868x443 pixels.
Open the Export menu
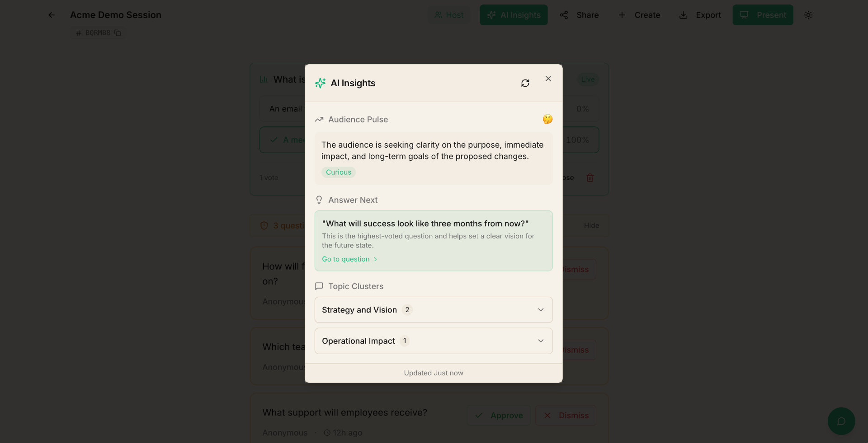pyautogui.click(x=700, y=15)
